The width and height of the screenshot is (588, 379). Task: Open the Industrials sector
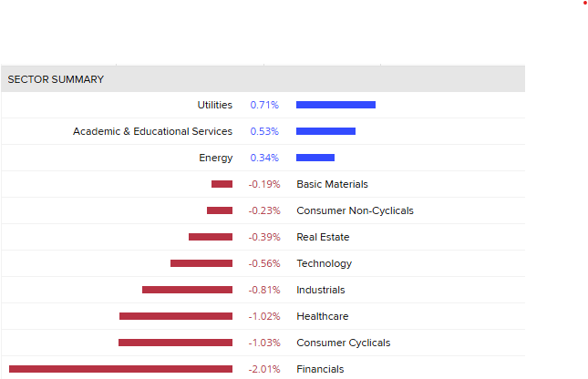coord(321,290)
